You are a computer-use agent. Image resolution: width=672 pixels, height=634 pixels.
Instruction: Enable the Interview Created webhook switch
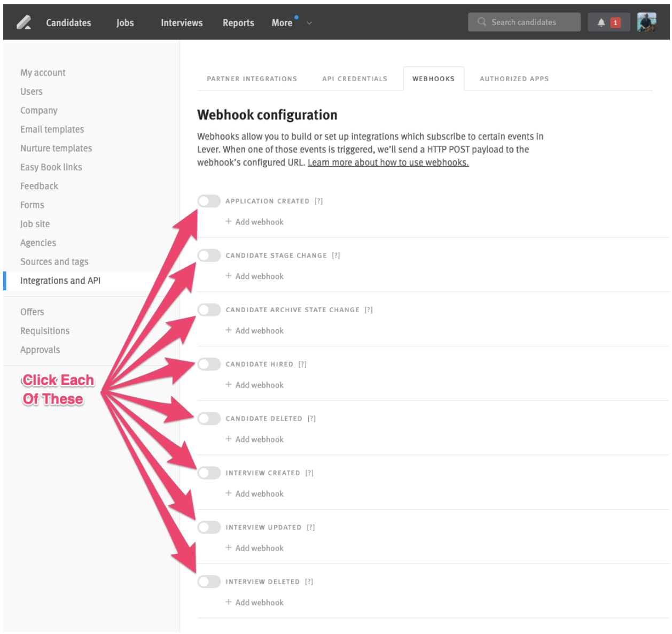click(x=209, y=473)
